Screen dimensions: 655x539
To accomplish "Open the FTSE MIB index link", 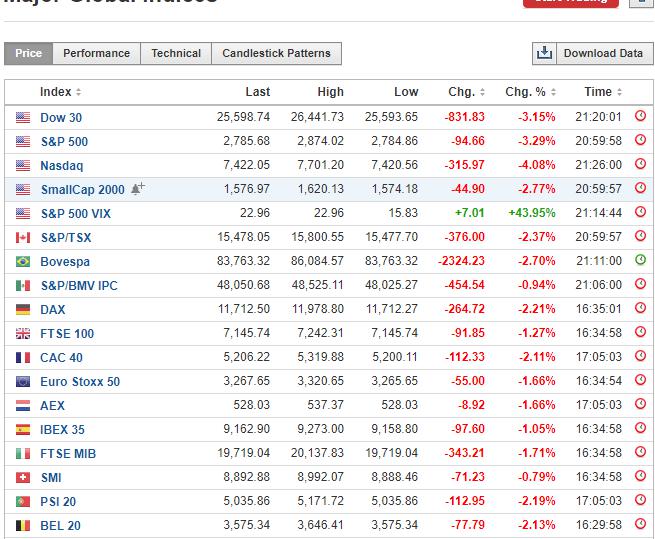I will click(x=68, y=454).
